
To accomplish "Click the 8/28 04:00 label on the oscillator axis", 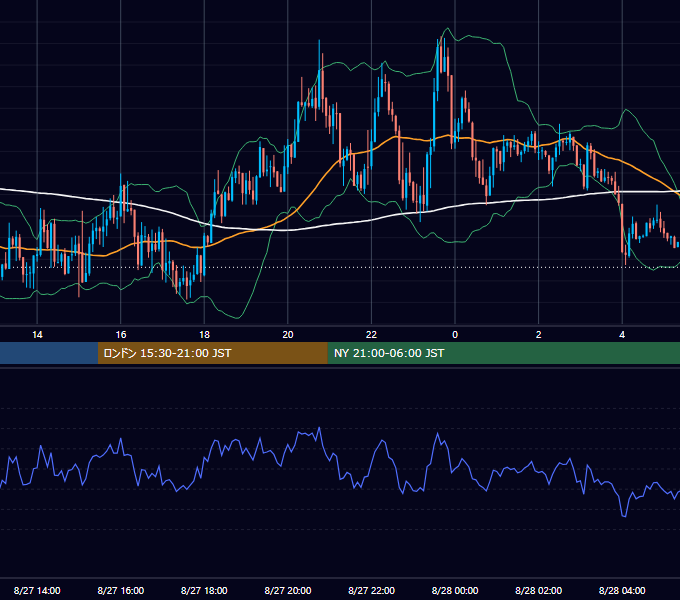I will point(622,590).
